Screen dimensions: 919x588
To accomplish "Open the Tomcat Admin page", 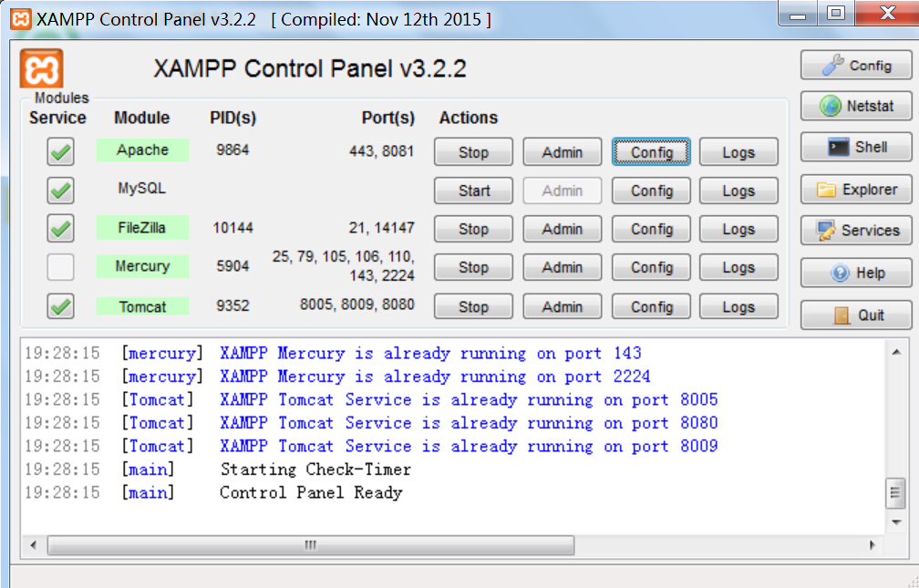I will [562, 306].
